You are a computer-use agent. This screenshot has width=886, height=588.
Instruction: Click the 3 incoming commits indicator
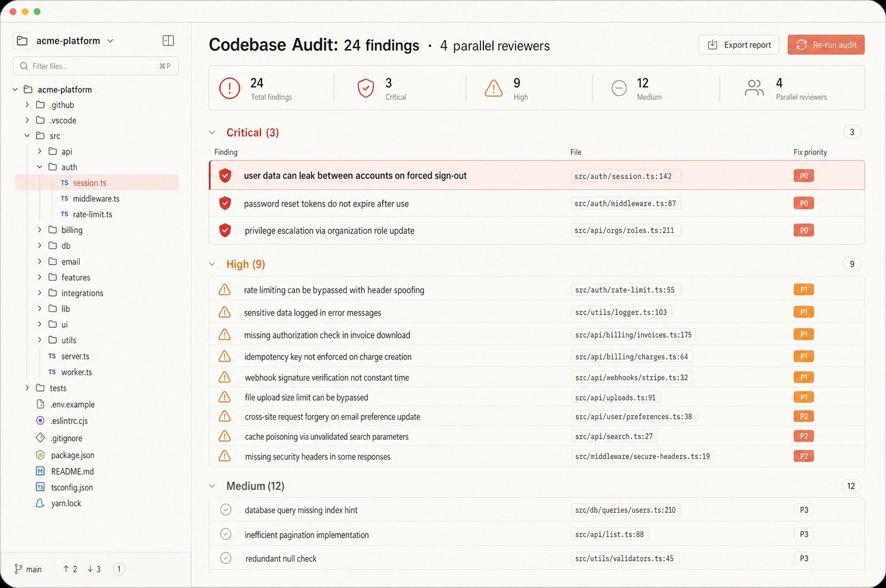pyautogui.click(x=94, y=569)
